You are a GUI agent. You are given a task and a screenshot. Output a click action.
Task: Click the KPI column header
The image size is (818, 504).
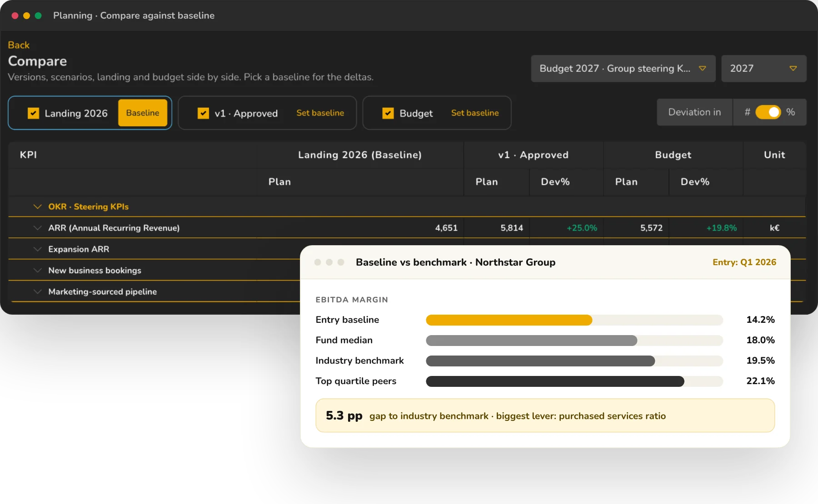tap(28, 155)
